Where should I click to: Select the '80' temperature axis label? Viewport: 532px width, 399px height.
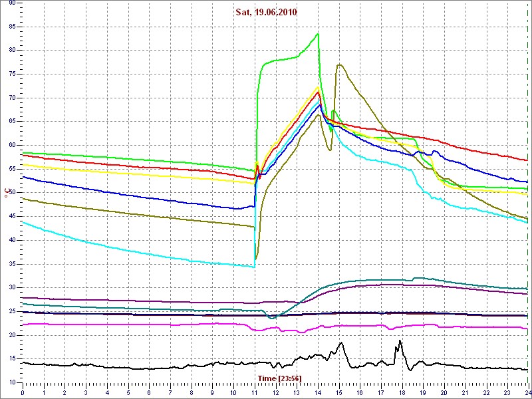point(11,51)
